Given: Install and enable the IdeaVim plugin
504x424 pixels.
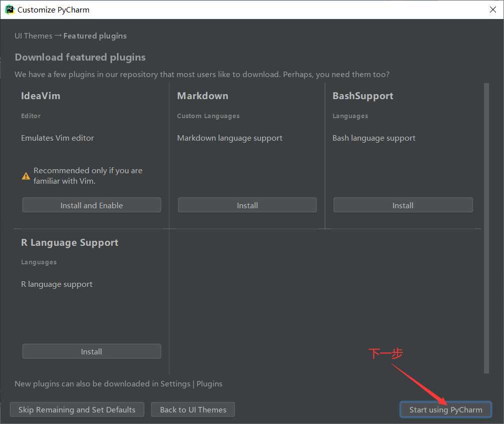Looking at the screenshot, I should [x=91, y=205].
